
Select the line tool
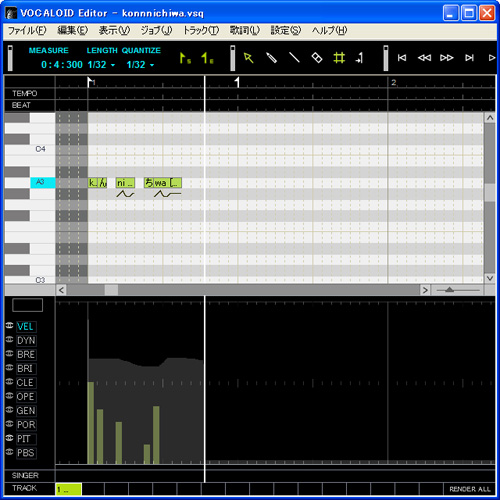[294, 58]
